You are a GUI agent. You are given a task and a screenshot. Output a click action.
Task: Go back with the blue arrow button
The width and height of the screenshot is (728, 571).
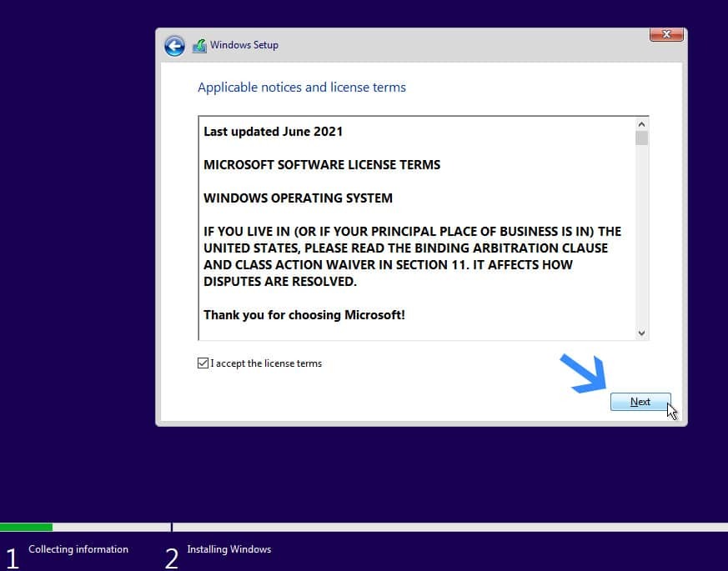pos(174,46)
